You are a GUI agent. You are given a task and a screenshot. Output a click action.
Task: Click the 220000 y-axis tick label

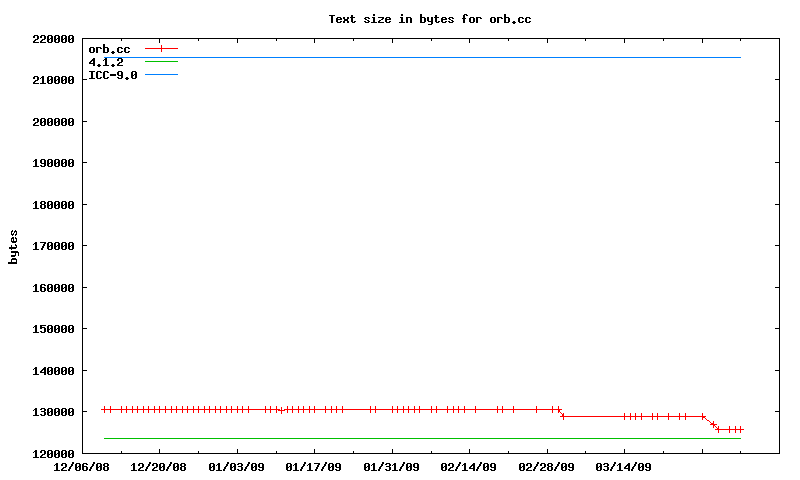pyautogui.click(x=54, y=39)
